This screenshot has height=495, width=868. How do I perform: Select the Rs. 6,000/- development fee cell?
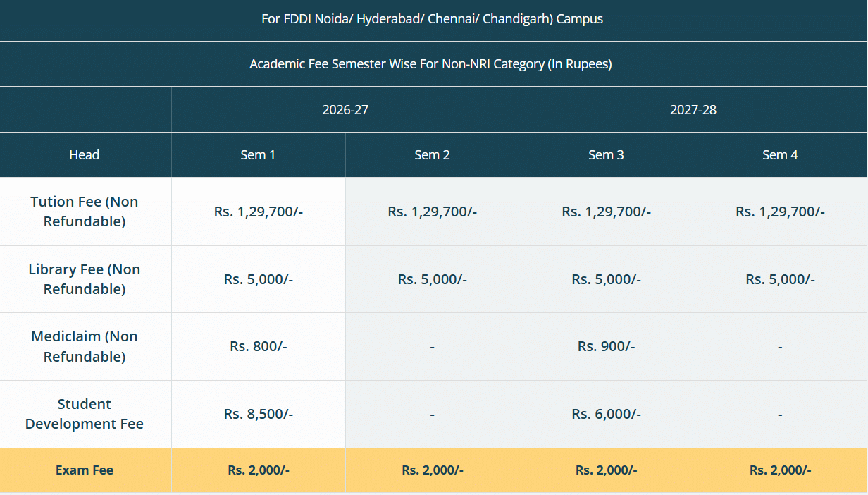point(606,414)
